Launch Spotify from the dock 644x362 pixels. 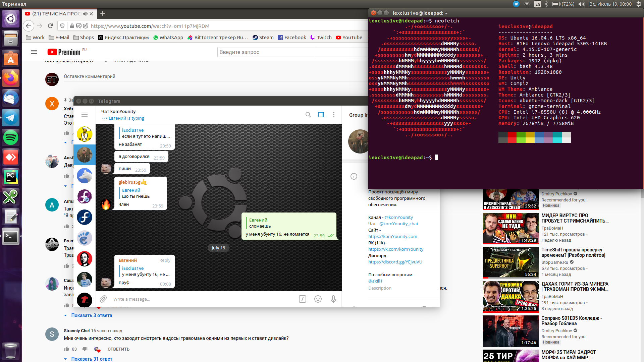pyautogui.click(x=11, y=138)
